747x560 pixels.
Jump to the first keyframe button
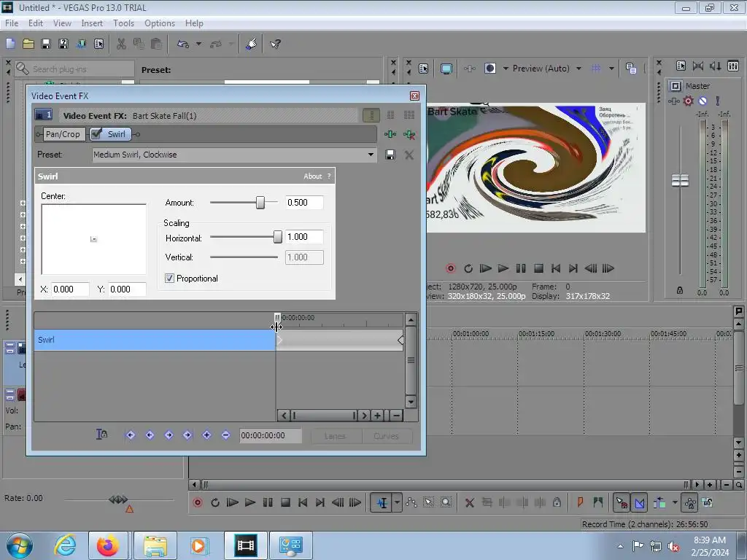(x=131, y=435)
